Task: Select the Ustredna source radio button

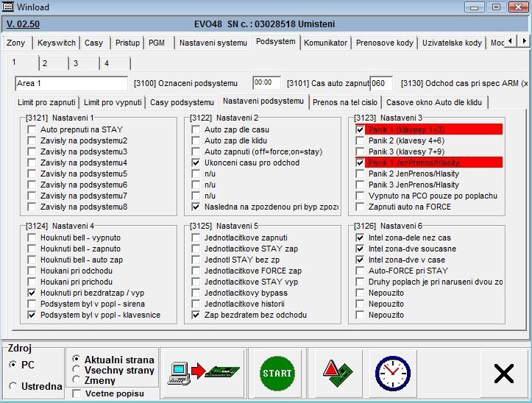Action: 13,386
